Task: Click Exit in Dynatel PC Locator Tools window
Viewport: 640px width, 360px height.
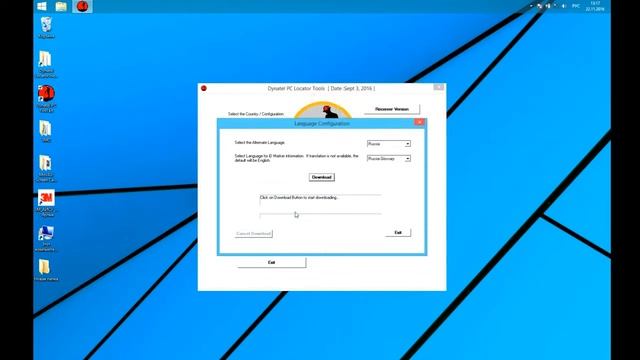Action: click(271, 262)
